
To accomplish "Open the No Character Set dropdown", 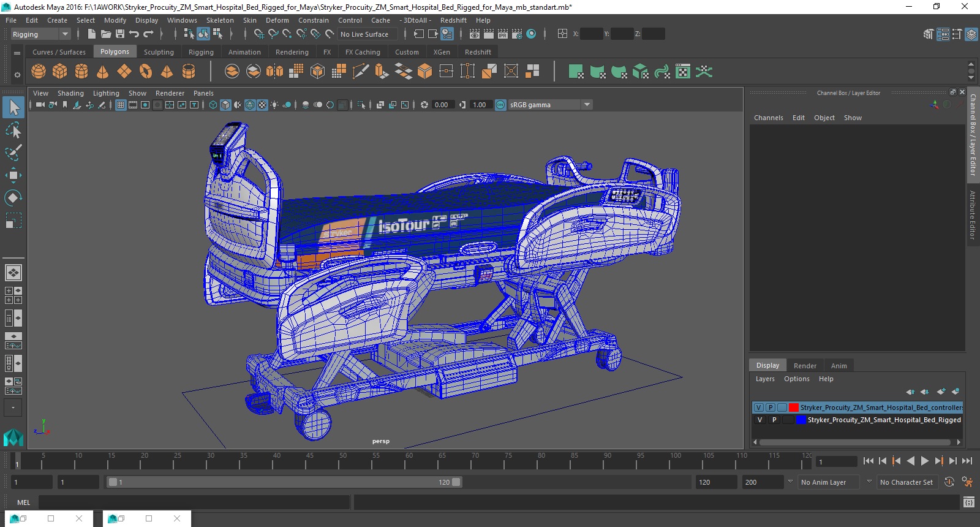I will [907, 482].
